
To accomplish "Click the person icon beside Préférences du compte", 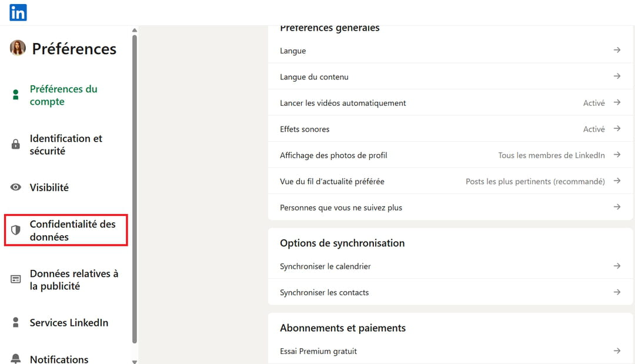I will 16,95.
